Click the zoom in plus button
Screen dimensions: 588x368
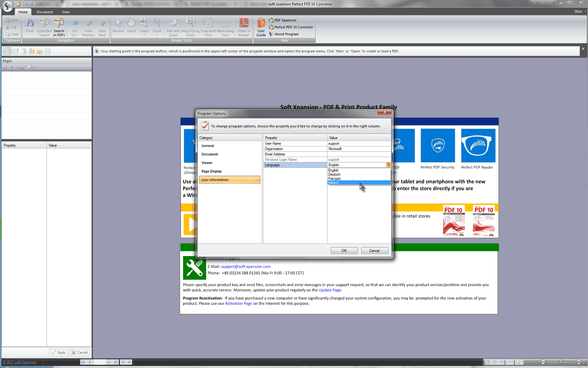click(x=579, y=362)
